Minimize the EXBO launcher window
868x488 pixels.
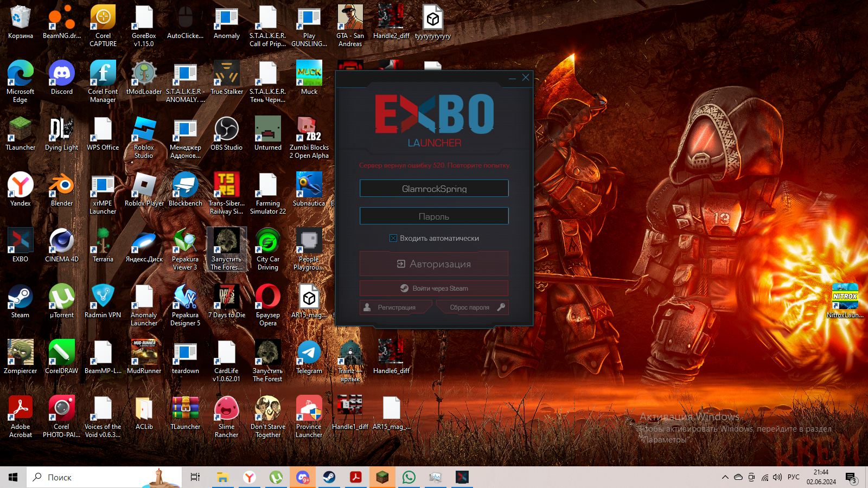click(x=512, y=78)
